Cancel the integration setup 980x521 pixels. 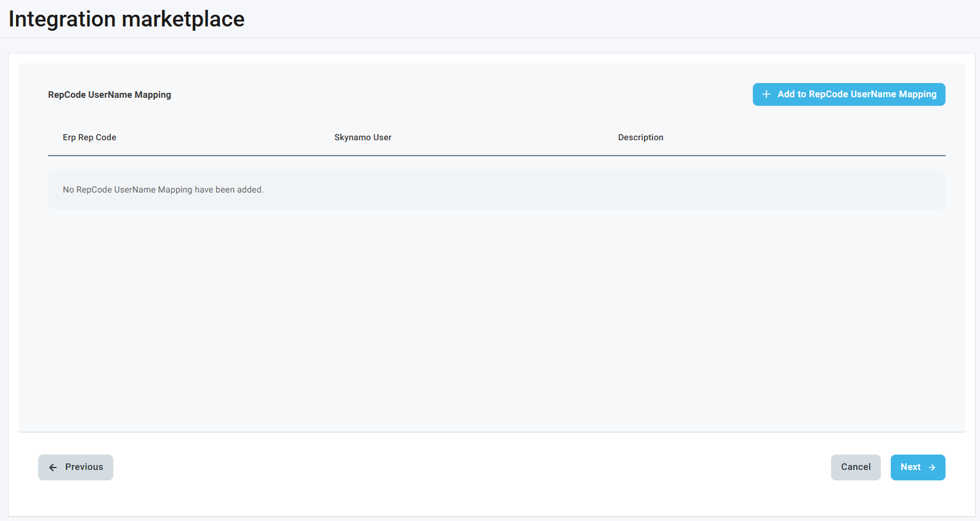click(855, 467)
